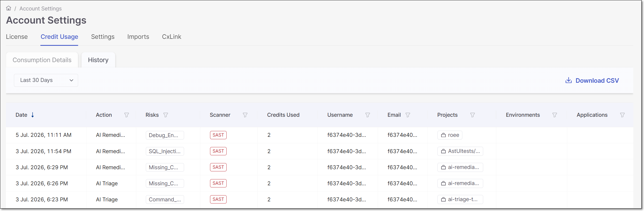Switch to the Settings tab
644x211 pixels.
(103, 37)
